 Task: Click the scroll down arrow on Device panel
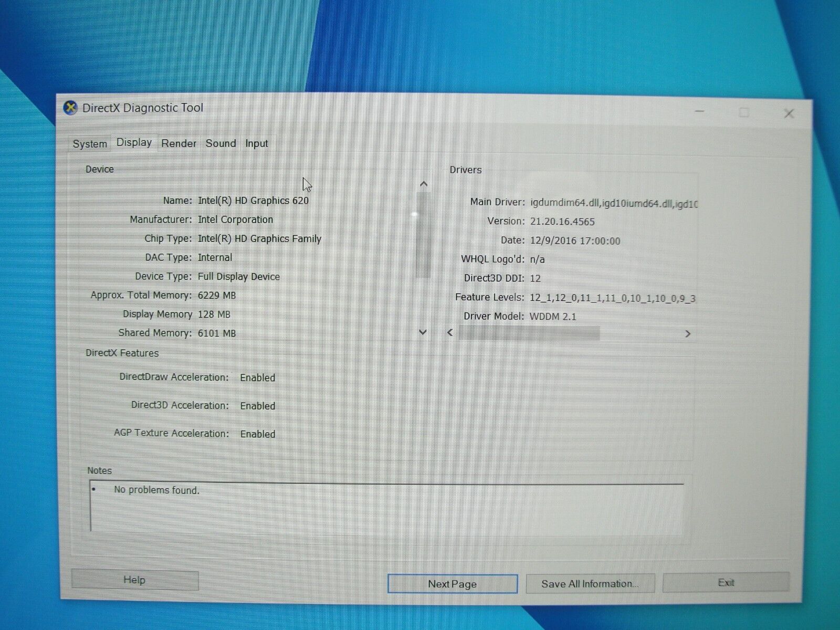424,332
